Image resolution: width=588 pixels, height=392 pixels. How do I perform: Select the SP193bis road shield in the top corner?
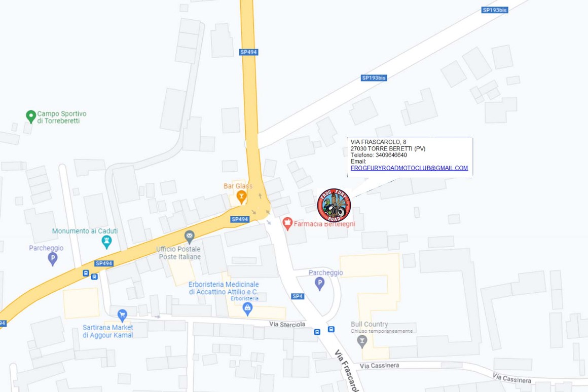[495, 10]
